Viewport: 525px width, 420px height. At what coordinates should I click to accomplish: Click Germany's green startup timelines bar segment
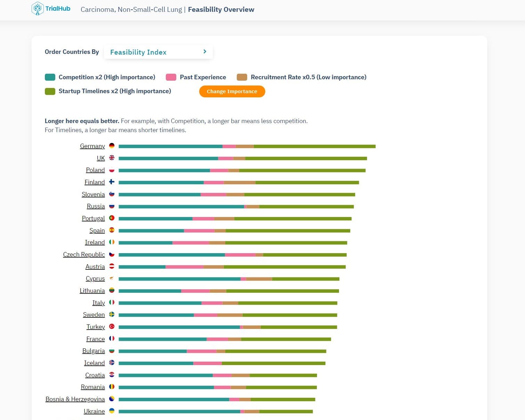pyautogui.click(x=315, y=146)
